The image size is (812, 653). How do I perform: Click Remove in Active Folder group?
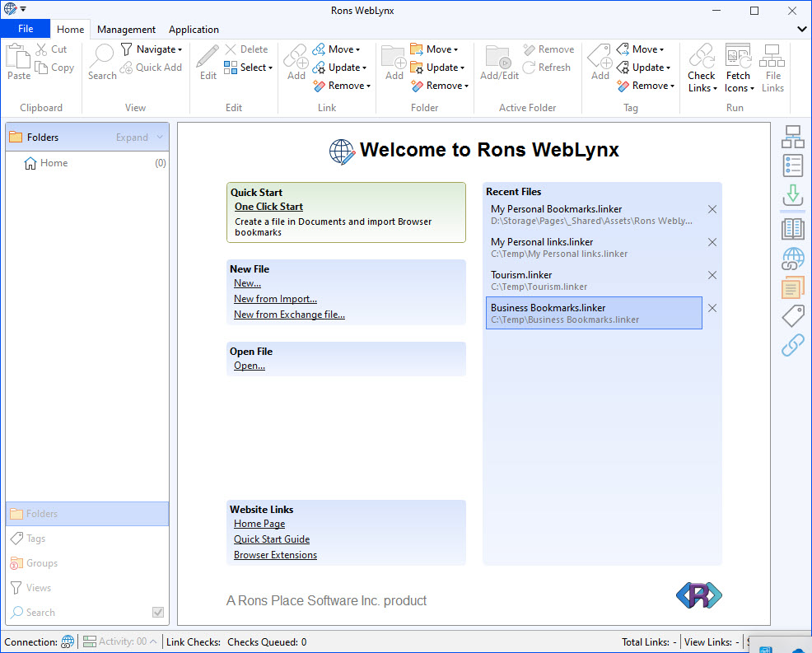pos(548,49)
